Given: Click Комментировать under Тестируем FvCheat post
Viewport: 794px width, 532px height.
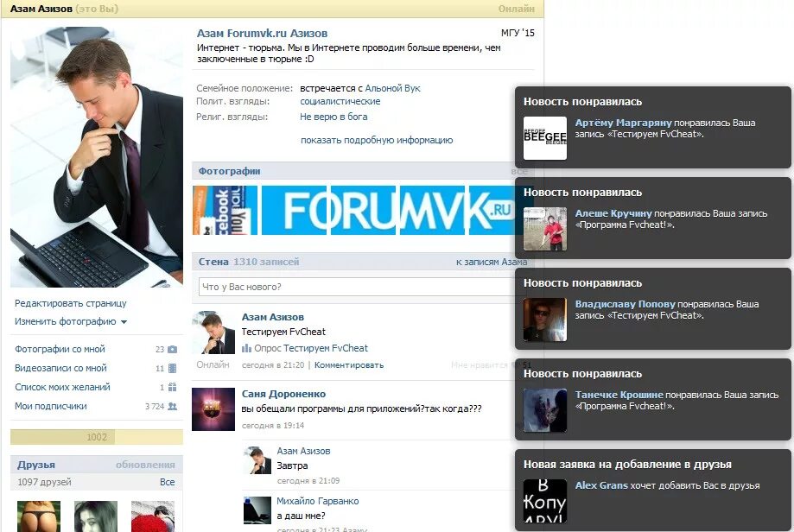Looking at the screenshot, I should point(349,365).
